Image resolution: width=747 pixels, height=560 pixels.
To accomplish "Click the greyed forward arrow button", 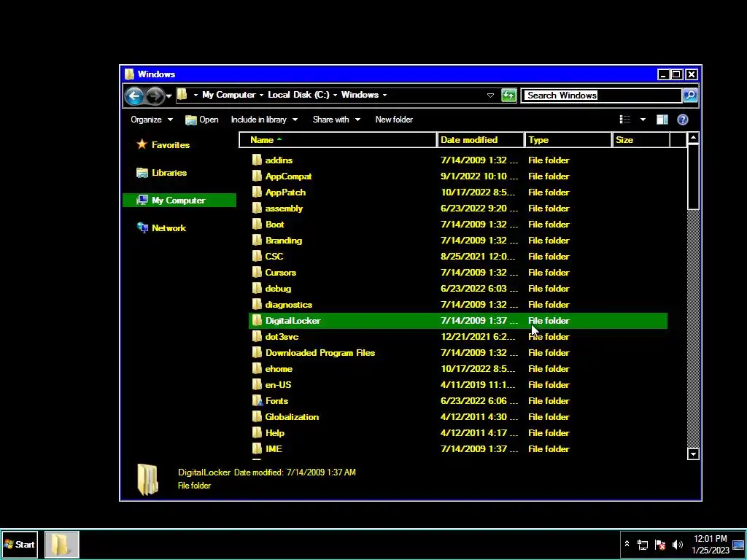I will coord(155,96).
